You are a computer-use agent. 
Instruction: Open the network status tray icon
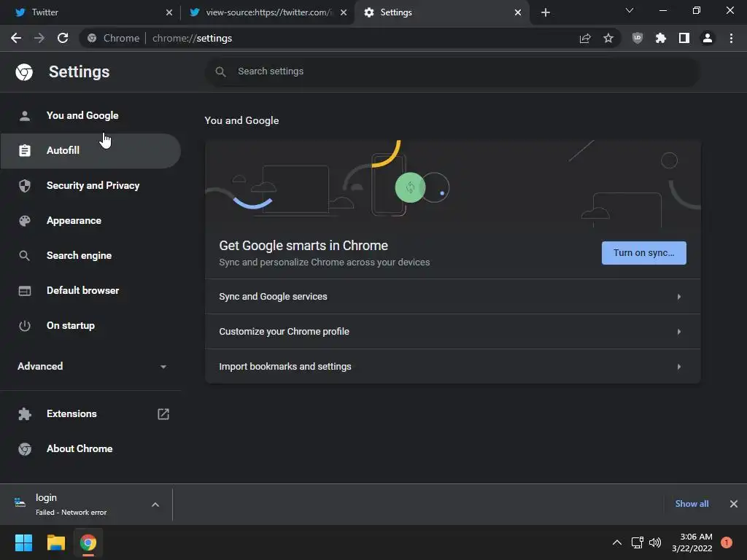click(637, 542)
